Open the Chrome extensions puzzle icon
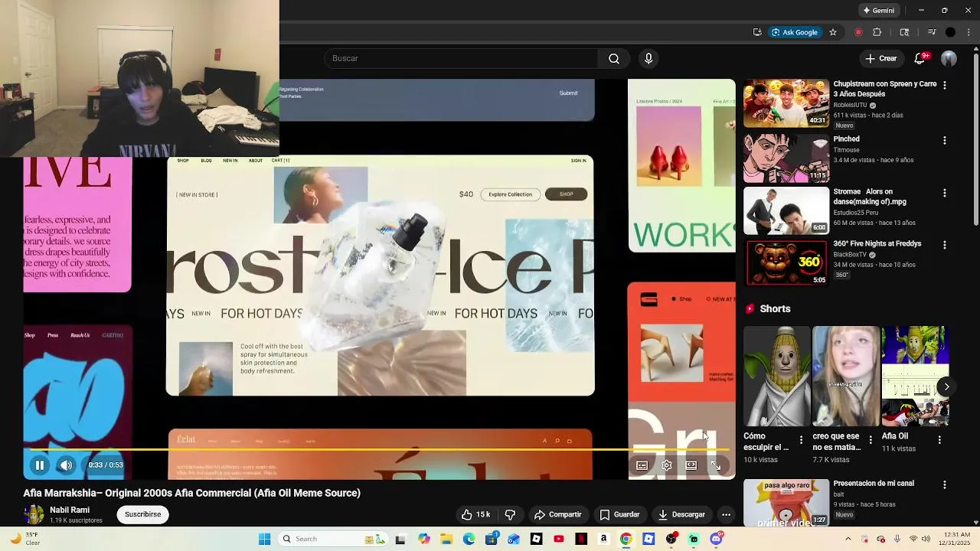 (x=877, y=32)
